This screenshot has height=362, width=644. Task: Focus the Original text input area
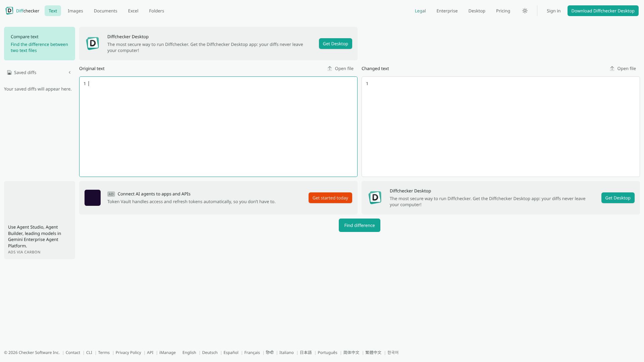click(218, 127)
